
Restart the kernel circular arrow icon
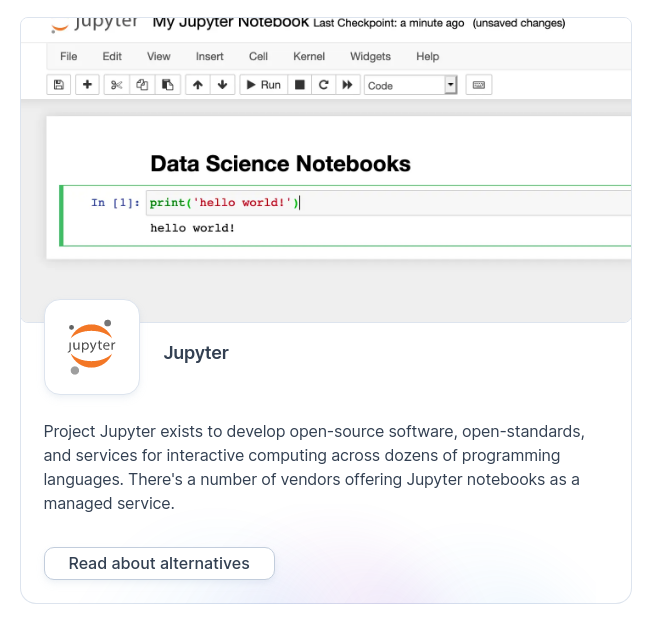pos(324,85)
